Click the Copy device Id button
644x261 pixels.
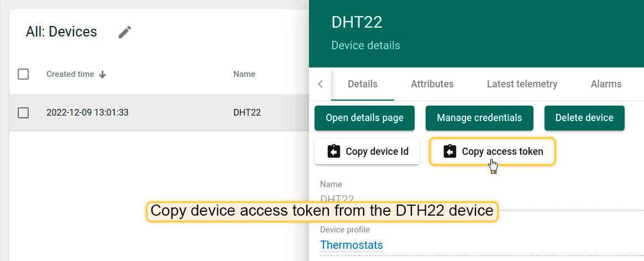click(x=367, y=152)
